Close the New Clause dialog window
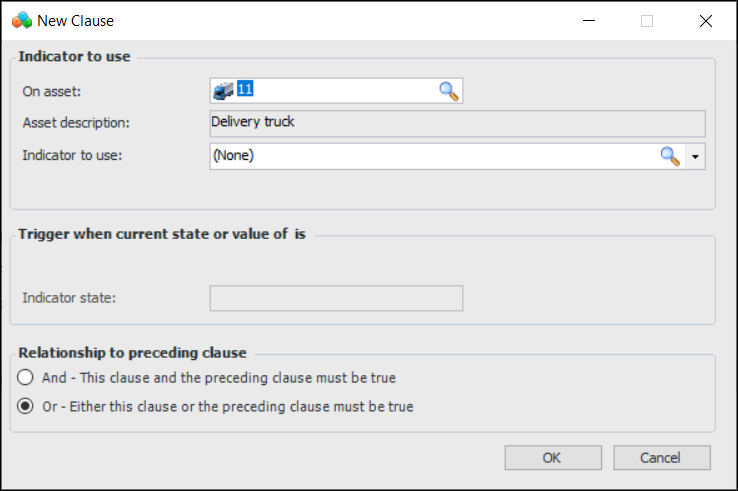This screenshot has height=491, width=738. point(707,20)
